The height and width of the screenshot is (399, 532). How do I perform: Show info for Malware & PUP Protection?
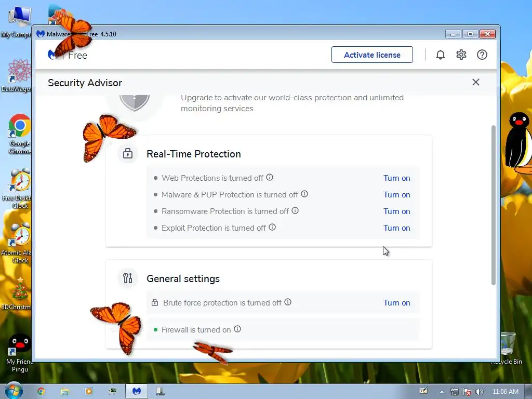[304, 194]
